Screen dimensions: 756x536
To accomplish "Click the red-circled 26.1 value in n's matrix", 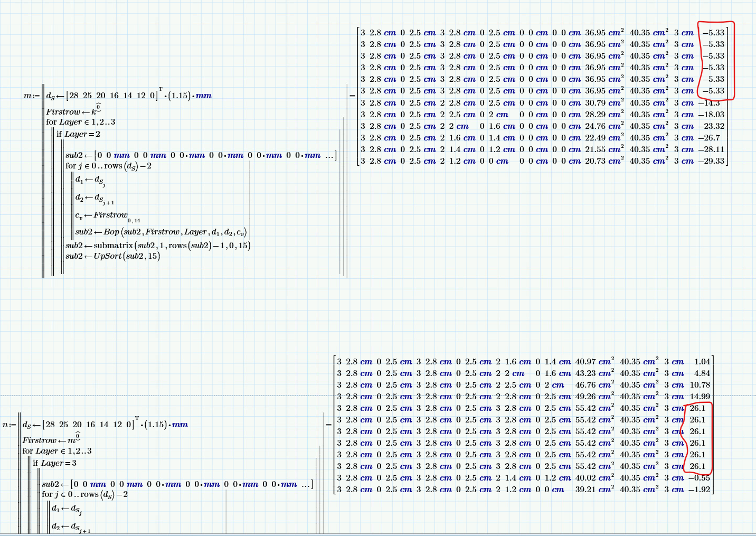I will (x=698, y=438).
